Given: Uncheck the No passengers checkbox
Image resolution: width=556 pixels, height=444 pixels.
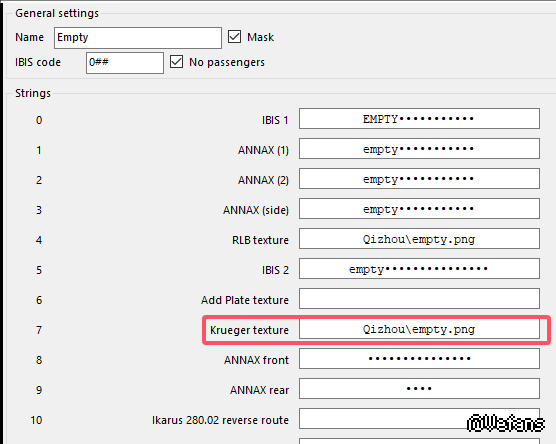Looking at the screenshot, I should (176, 62).
